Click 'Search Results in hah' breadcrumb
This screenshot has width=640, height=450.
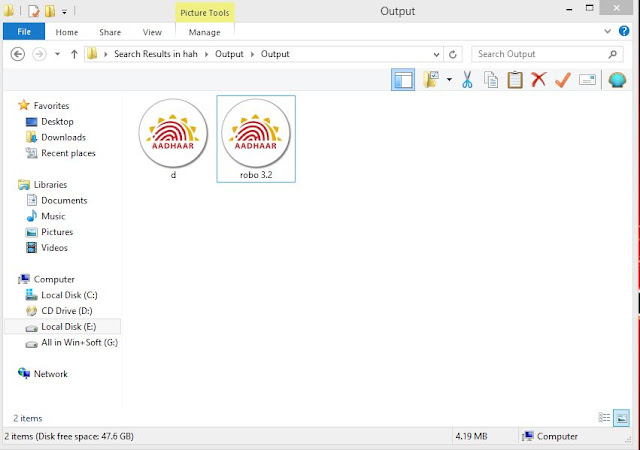point(156,54)
